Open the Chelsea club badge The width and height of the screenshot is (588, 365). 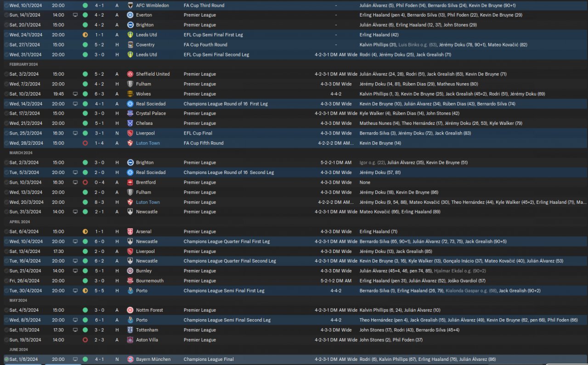coord(130,124)
